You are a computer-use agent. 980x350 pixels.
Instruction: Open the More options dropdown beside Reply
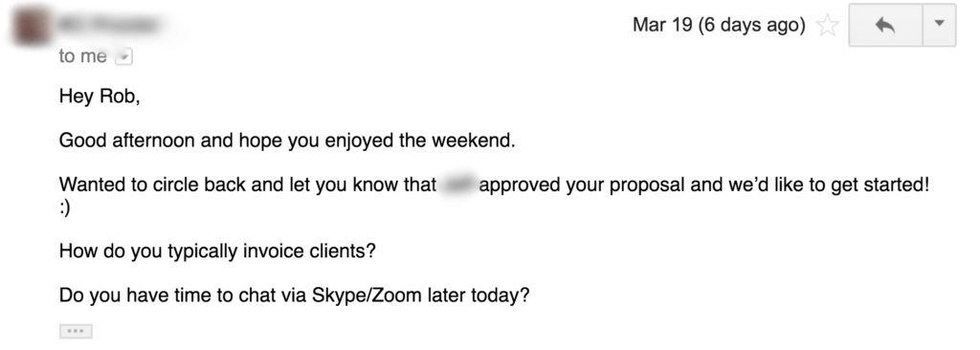pyautogui.click(x=939, y=25)
